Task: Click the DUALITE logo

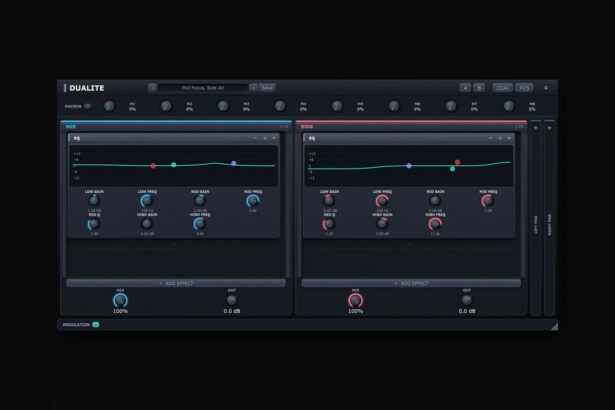Action: click(x=84, y=88)
